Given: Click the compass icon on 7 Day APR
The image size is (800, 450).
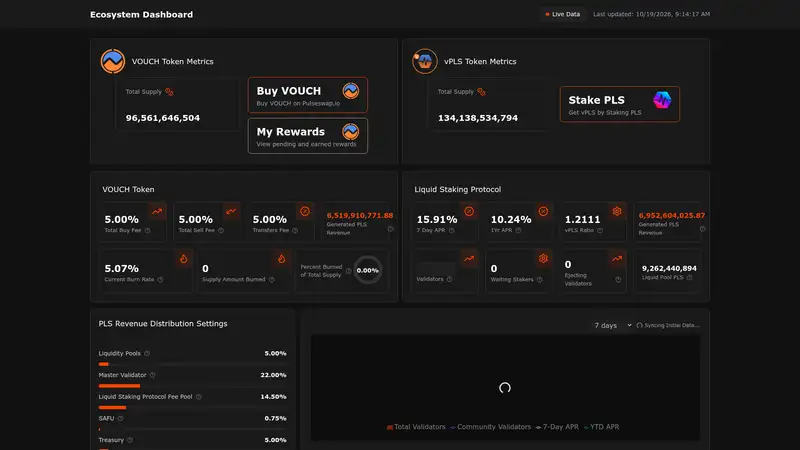Looking at the screenshot, I should pos(469,211).
